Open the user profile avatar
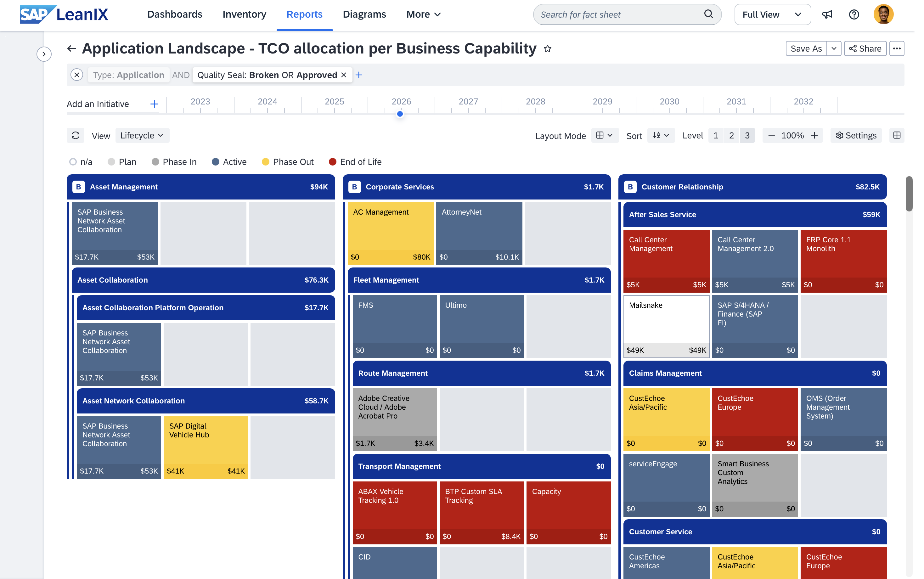Screen dimensions: 924x579 click(883, 14)
